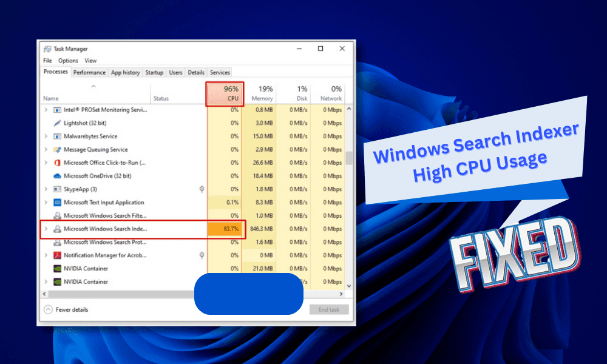This screenshot has height=364, width=607.
Task: Sort by the Memory column header
Action: coord(260,93)
